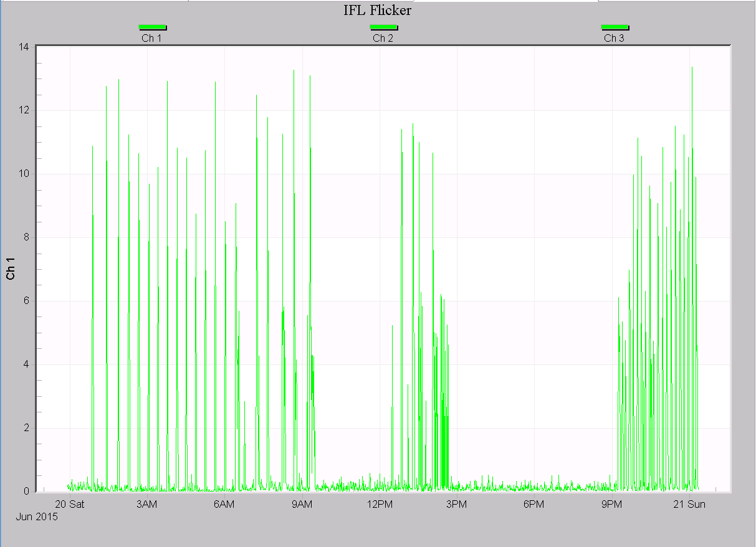Click the y-axis value 6
Screen dimensions: 756x547
point(26,301)
